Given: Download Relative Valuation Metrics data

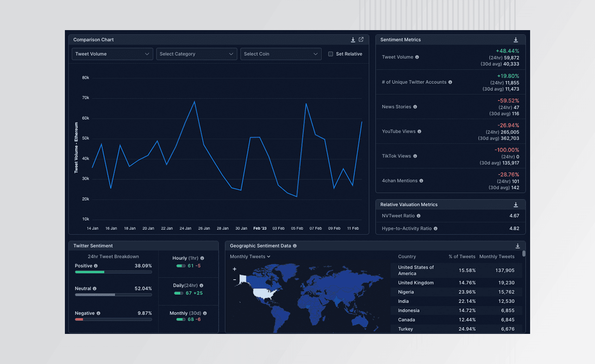Looking at the screenshot, I should click(516, 205).
